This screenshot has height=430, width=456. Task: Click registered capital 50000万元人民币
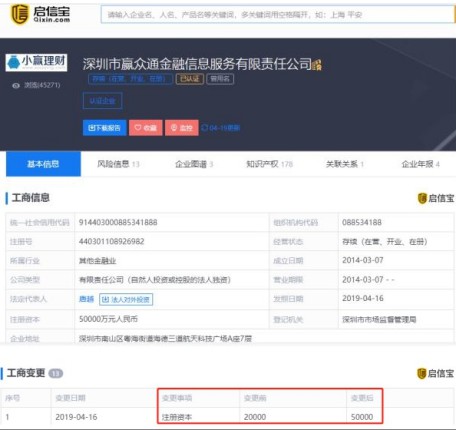click(x=108, y=319)
